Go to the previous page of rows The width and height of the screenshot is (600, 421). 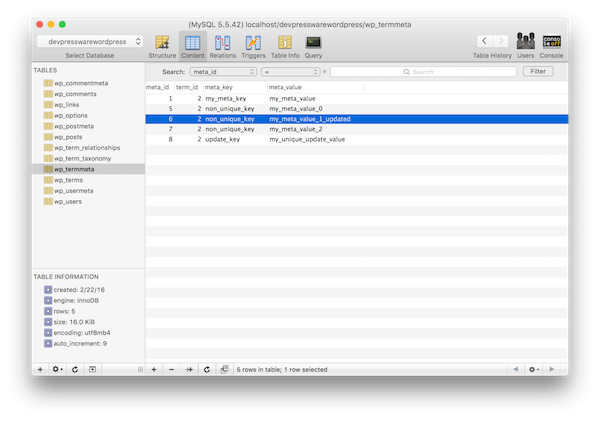pos(516,369)
